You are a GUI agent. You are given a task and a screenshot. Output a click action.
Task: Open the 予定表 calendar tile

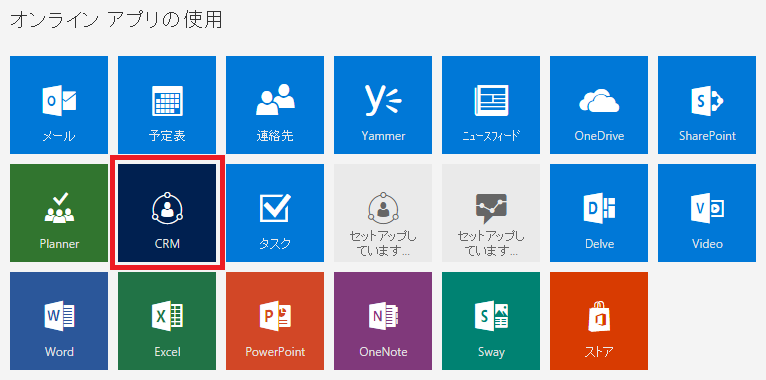tap(167, 105)
